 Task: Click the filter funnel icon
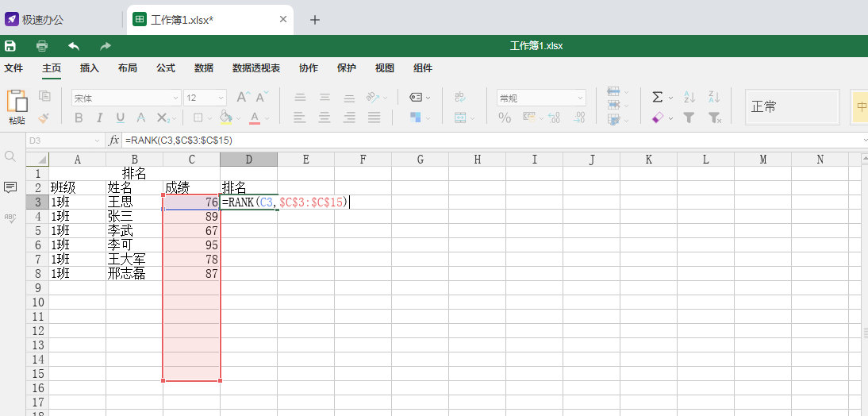[689, 117]
